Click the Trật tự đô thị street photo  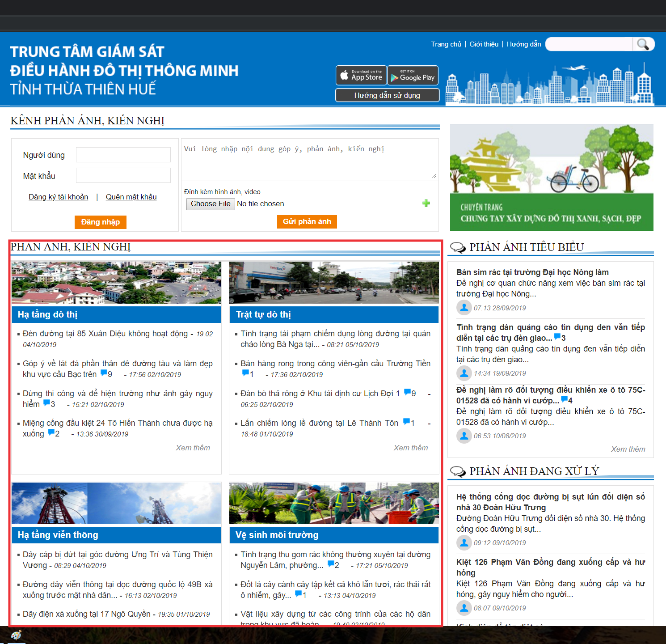click(334, 283)
